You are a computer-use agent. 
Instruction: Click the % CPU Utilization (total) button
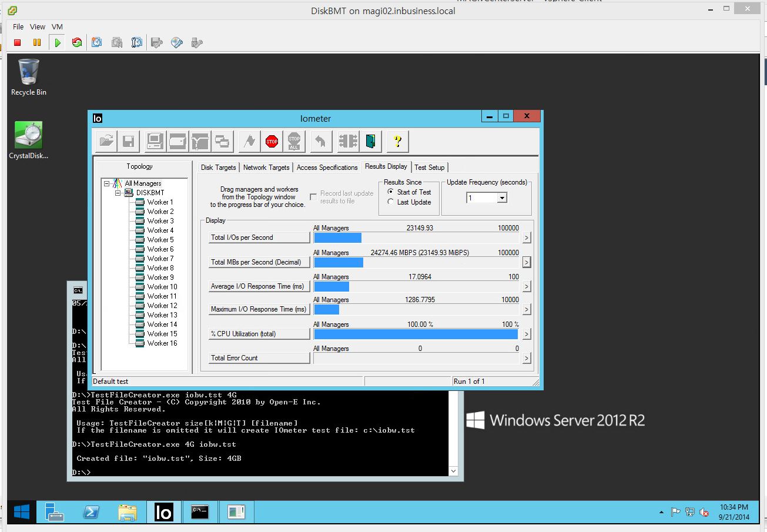259,334
